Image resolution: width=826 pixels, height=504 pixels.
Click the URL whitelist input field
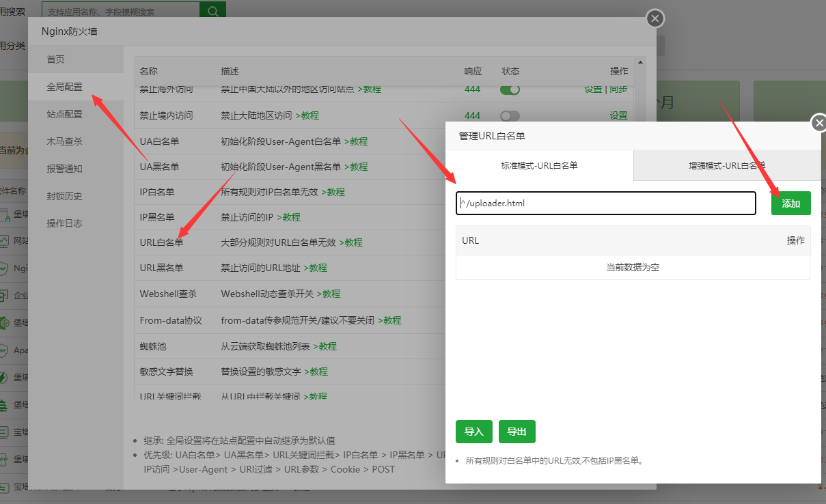tap(606, 203)
